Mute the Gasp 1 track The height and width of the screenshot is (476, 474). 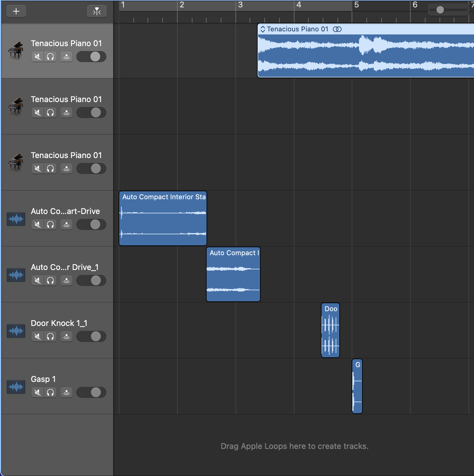(x=38, y=393)
